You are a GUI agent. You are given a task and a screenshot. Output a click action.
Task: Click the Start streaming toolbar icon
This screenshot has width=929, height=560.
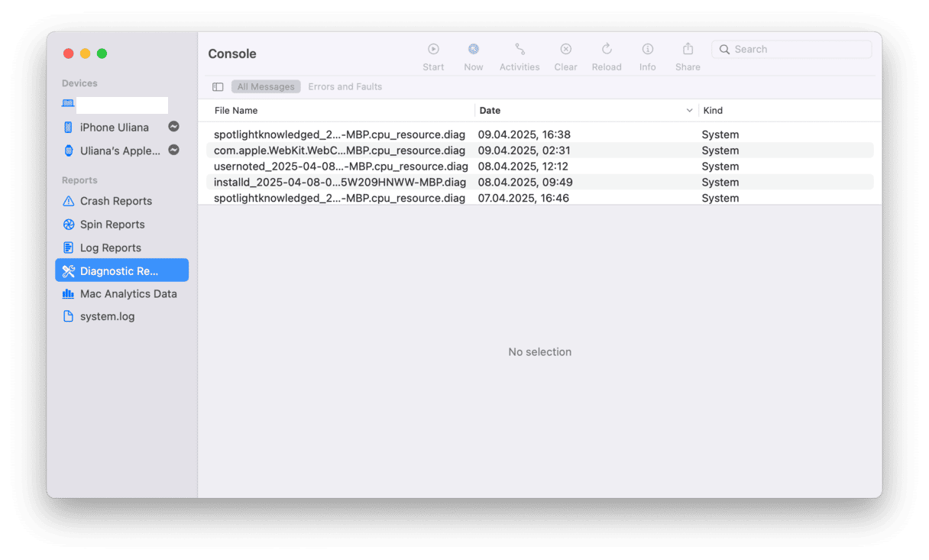pos(433,49)
